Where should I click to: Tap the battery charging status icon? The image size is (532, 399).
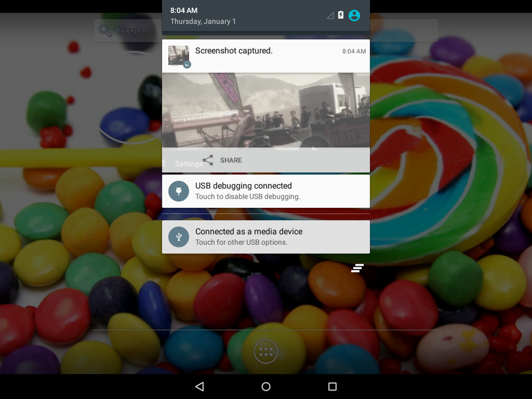(341, 15)
